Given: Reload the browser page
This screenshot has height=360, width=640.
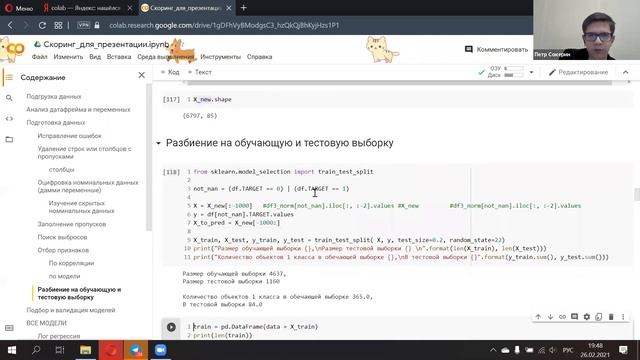Looking at the screenshot, I should click(42, 25).
